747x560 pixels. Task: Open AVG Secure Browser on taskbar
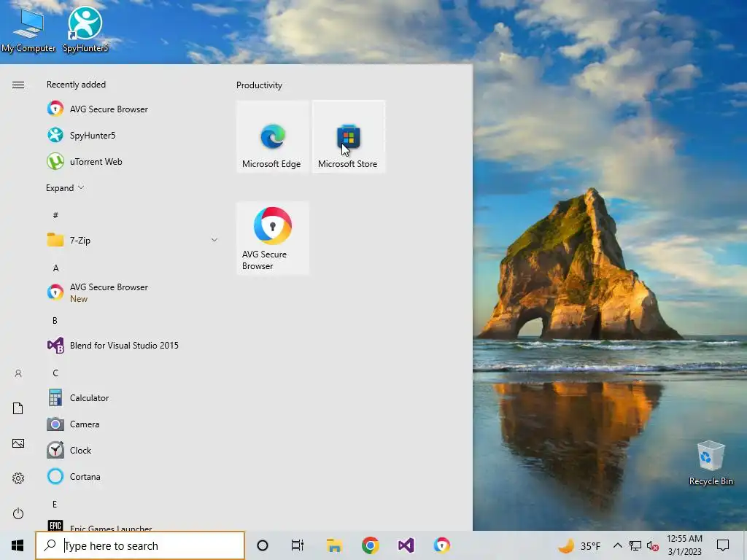point(442,545)
